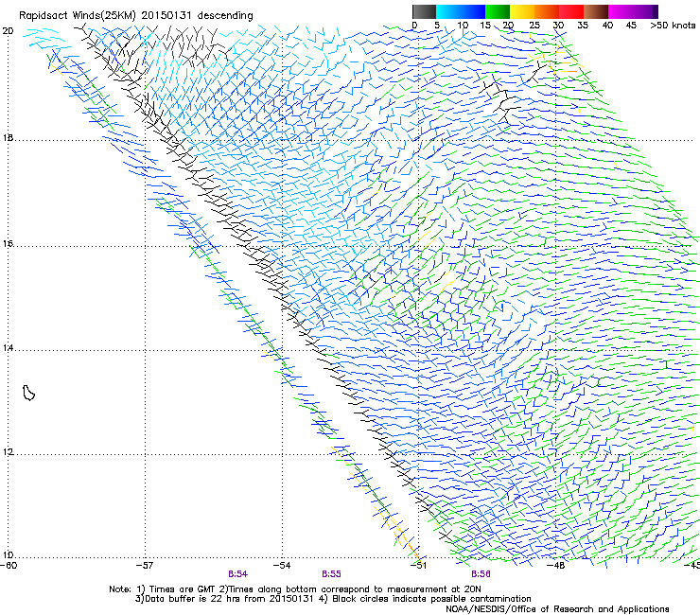
Task: Click the NOAA/NESDIS credit line
Action: 557,609
